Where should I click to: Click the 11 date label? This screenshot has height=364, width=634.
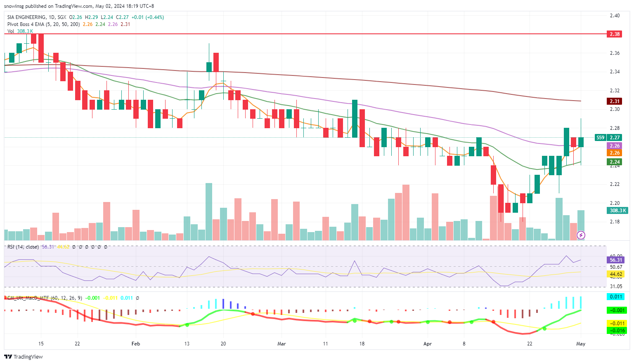[x=325, y=344]
